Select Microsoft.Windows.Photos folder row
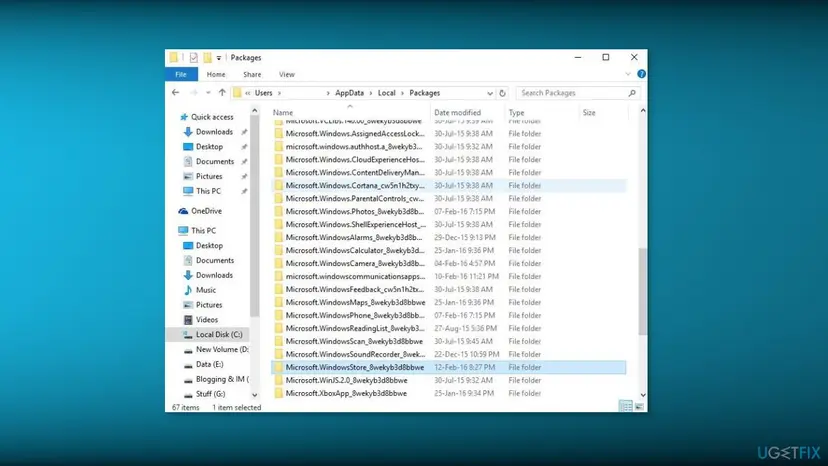The height and width of the screenshot is (466, 828). tap(449, 211)
